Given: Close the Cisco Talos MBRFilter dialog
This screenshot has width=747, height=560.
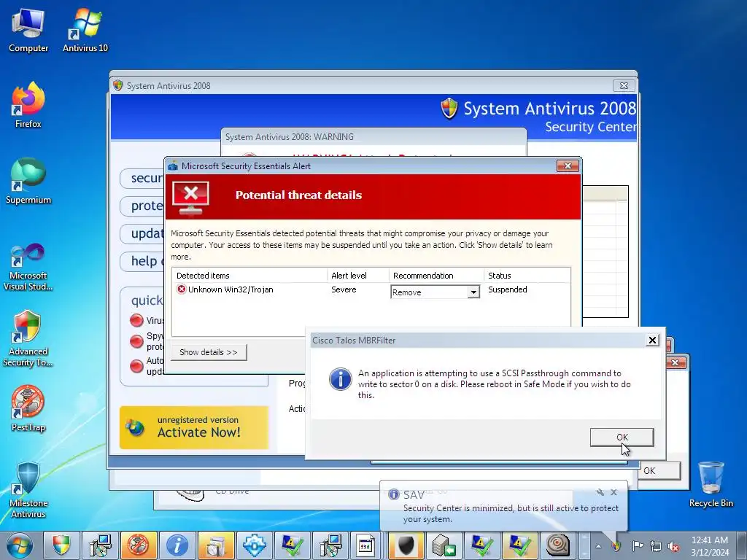Looking at the screenshot, I should click(x=652, y=340).
